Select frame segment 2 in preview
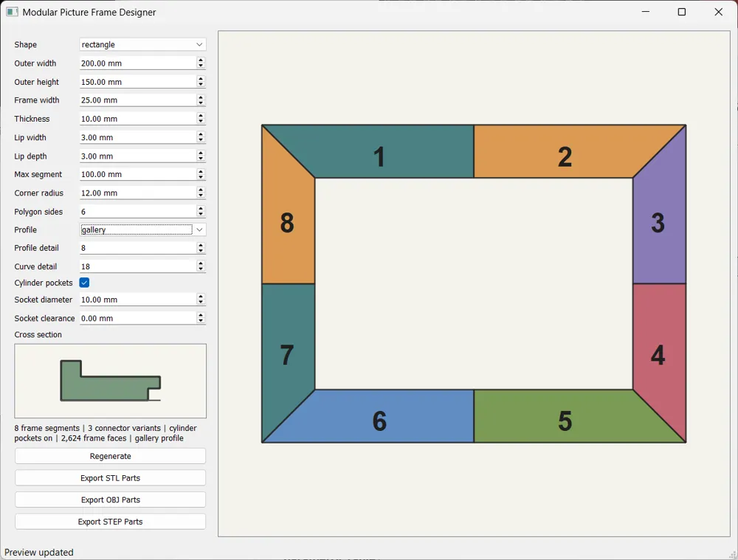The width and height of the screenshot is (738, 560). (x=565, y=151)
